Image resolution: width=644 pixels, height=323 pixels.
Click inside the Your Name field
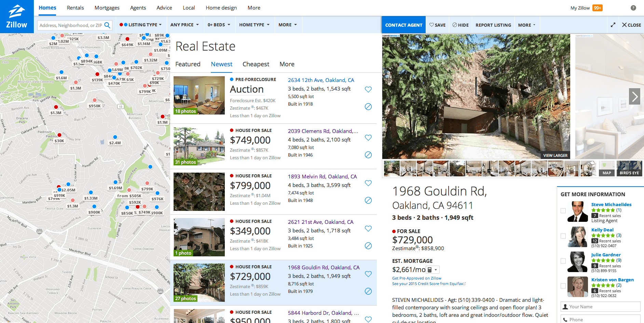coord(600,307)
